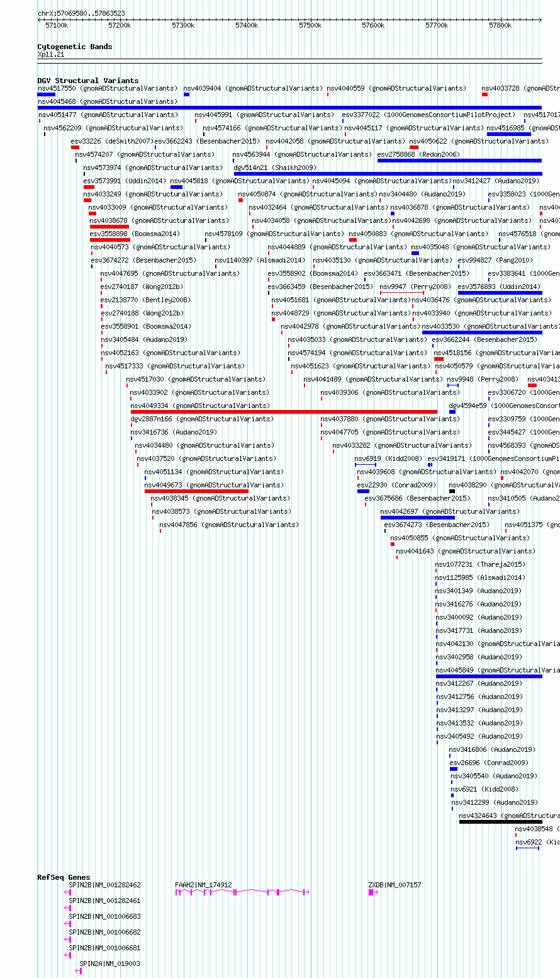Screen dimensions: 560x978
Task: Click the FAAH2 NM_174912 gene model
Action: click(x=242, y=892)
